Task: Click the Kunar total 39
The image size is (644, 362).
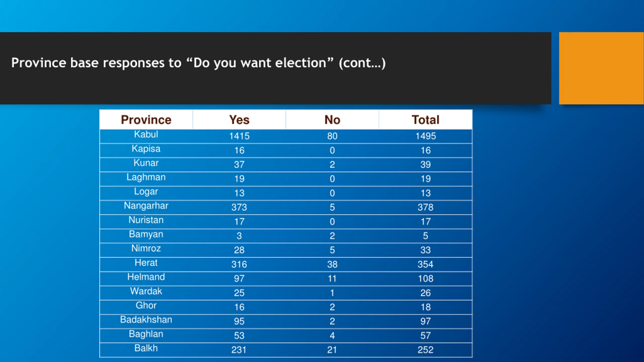Action: click(x=425, y=164)
